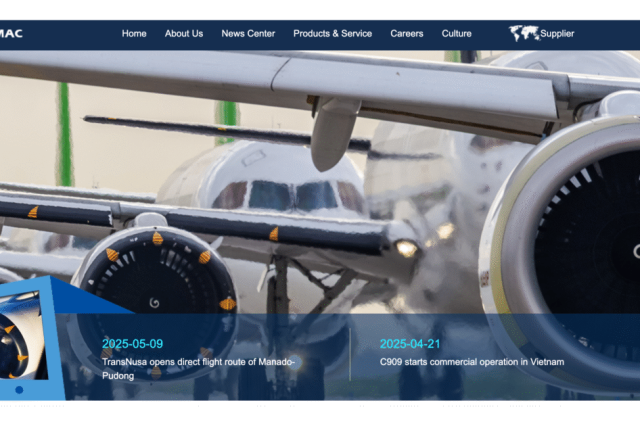Click the glowing landing light on the aircraft
Screen dimensions: 640x426
407,247
